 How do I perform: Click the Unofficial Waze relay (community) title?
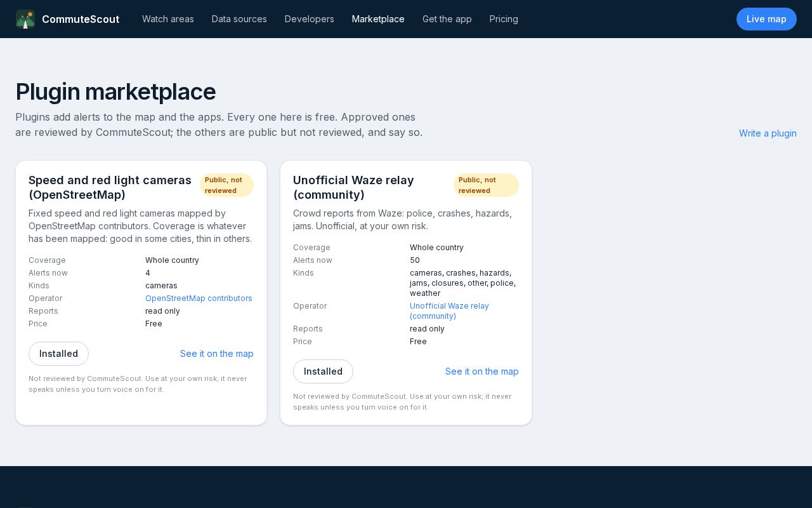point(353,187)
